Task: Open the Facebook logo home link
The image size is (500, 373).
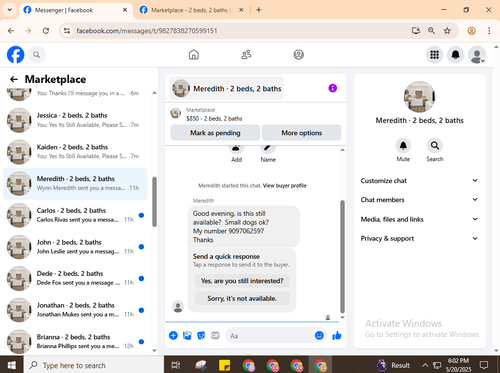Action: (x=16, y=55)
